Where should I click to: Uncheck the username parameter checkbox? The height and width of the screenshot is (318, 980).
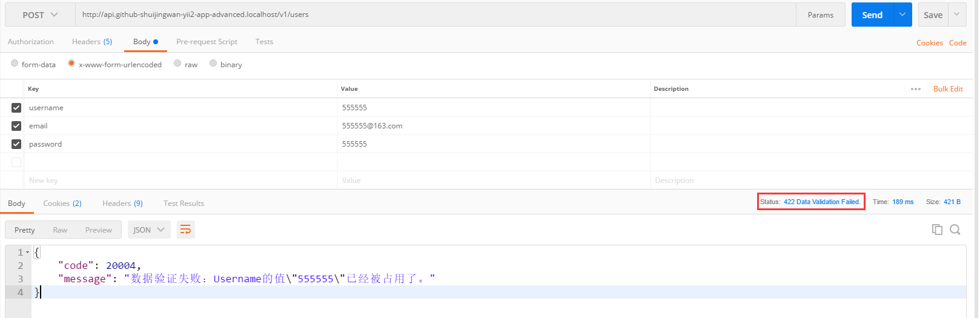pyautogui.click(x=16, y=108)
